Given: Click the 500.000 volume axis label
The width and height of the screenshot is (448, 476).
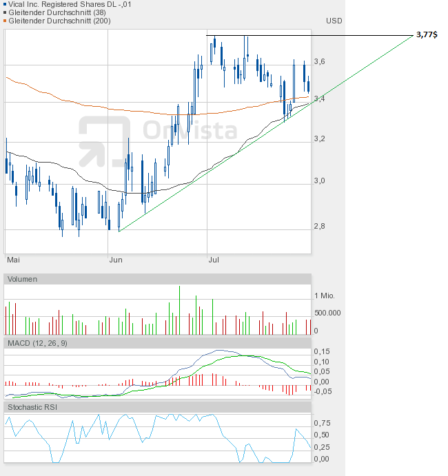Looking at the screenshot, I should [x=327, y=313].
